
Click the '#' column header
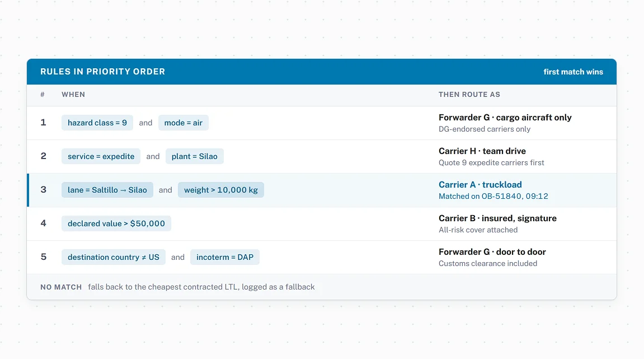click(x=43, y=95)
